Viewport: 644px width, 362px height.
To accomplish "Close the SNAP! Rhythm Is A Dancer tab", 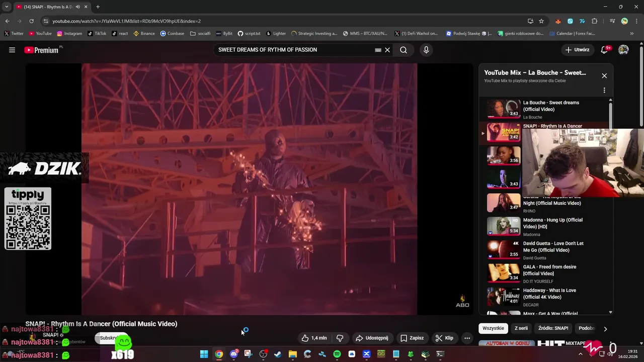I will (86, 7).
